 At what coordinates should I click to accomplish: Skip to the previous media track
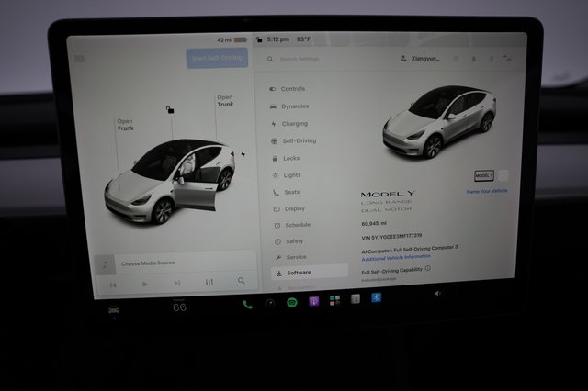coord(113,285)
